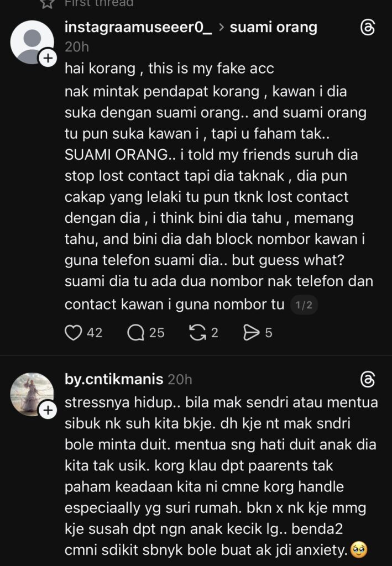Open the instagraamuseeer0_ username link

(x=138, y=28)
